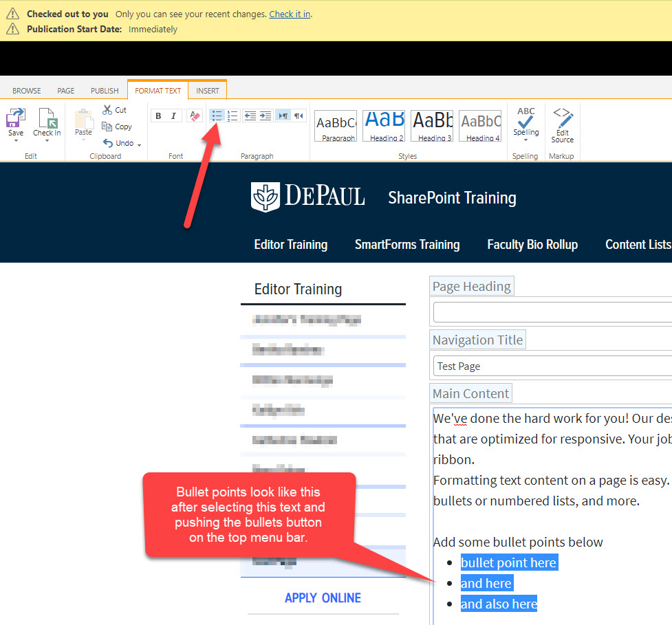Viewport: 672px width, 625px height.
Task: Decrease indent of the paragraph
Action: pyautogui.click(x=250, y=116)
